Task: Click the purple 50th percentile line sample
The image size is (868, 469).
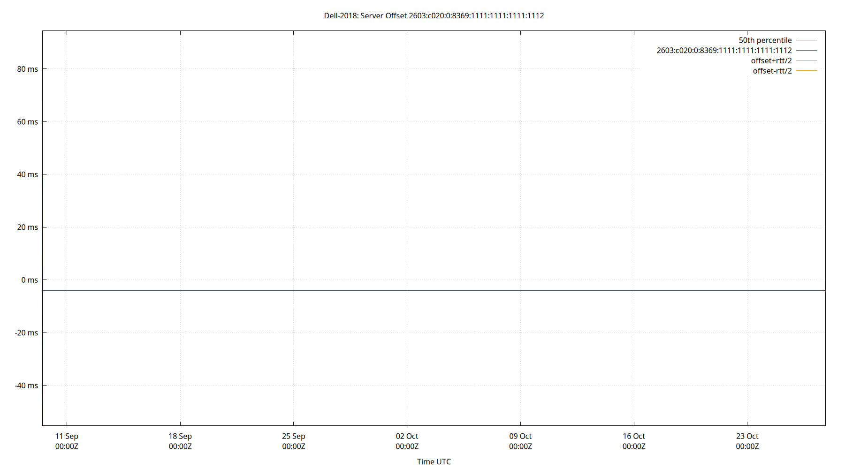Action: (x=806, y=40)
